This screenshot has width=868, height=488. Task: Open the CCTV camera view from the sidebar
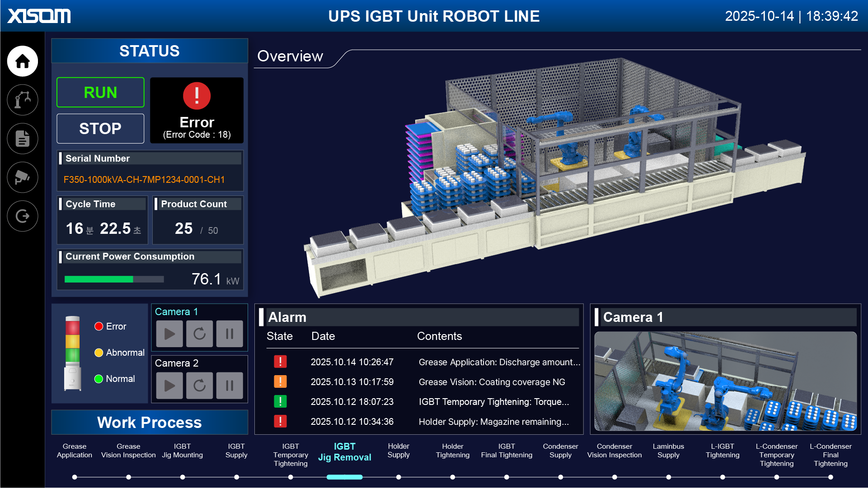[22, 177]
